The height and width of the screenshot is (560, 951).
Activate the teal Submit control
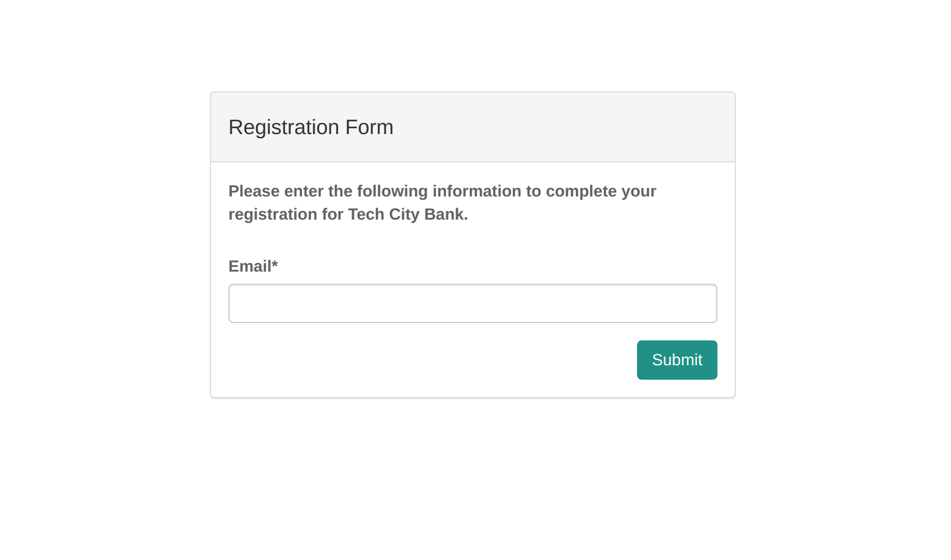pyautogui.click(x=677, y=359)
